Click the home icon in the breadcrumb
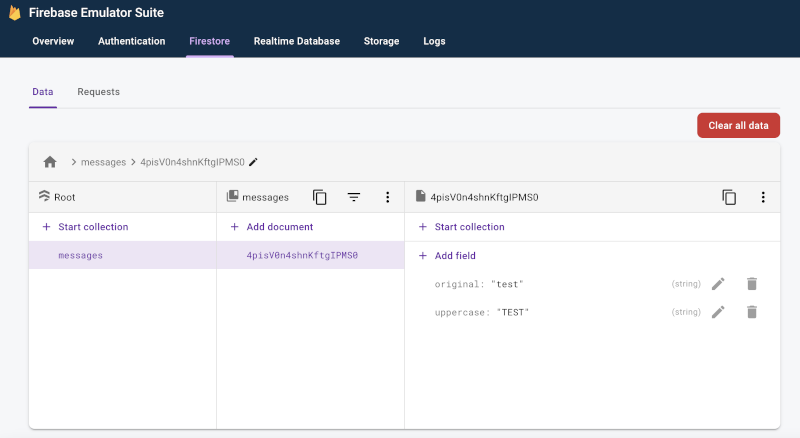 (x=50, y=162)
